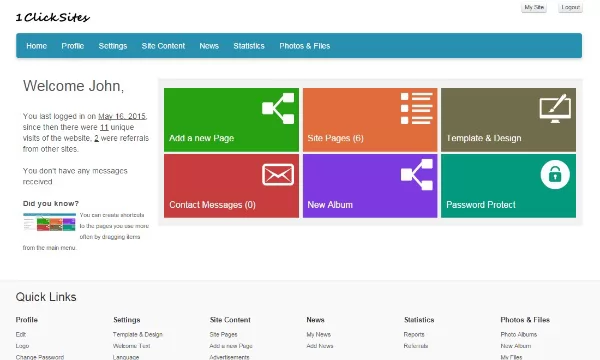Click the My Site button
Screen dimensions: 600x360
click(534, 7)
